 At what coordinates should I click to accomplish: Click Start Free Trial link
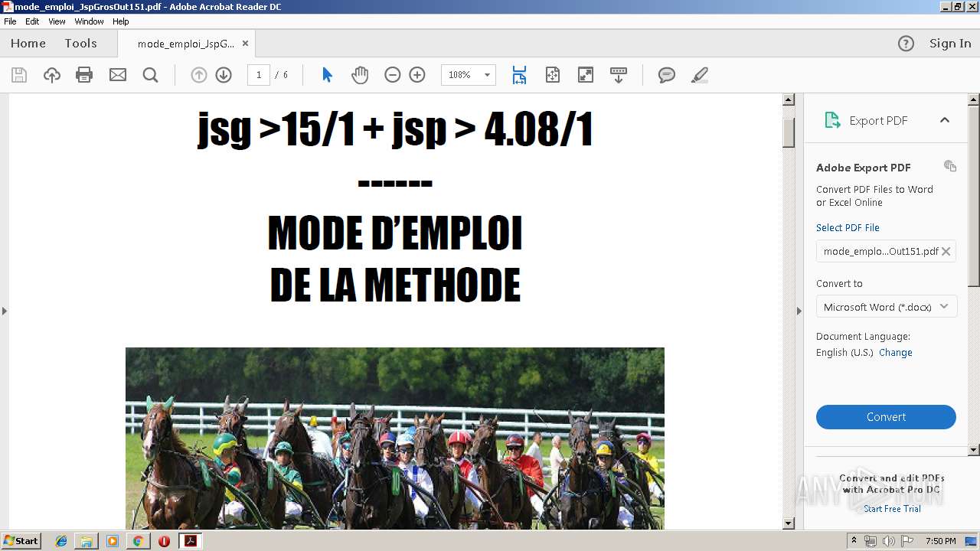click(892, 509)
